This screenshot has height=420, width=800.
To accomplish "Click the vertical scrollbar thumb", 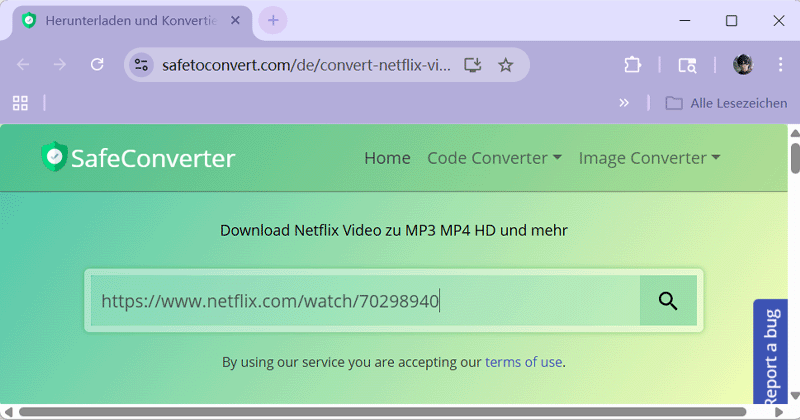I will [795, 158].
